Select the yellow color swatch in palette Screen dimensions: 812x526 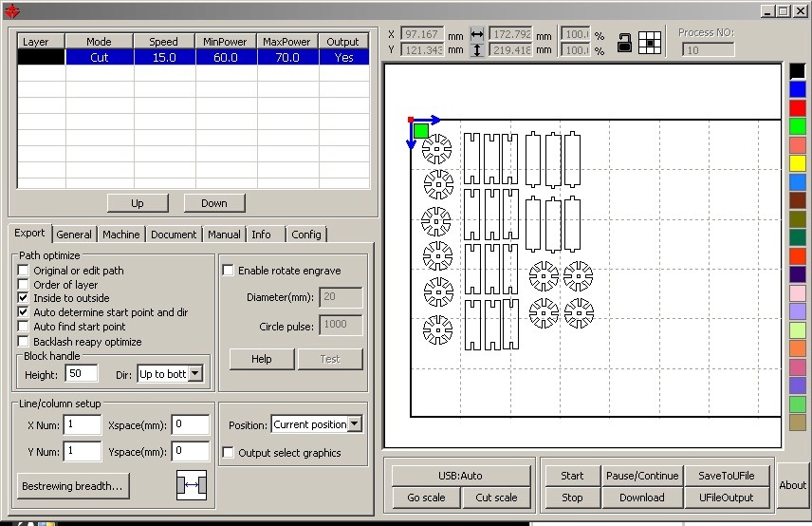(798, 163)
